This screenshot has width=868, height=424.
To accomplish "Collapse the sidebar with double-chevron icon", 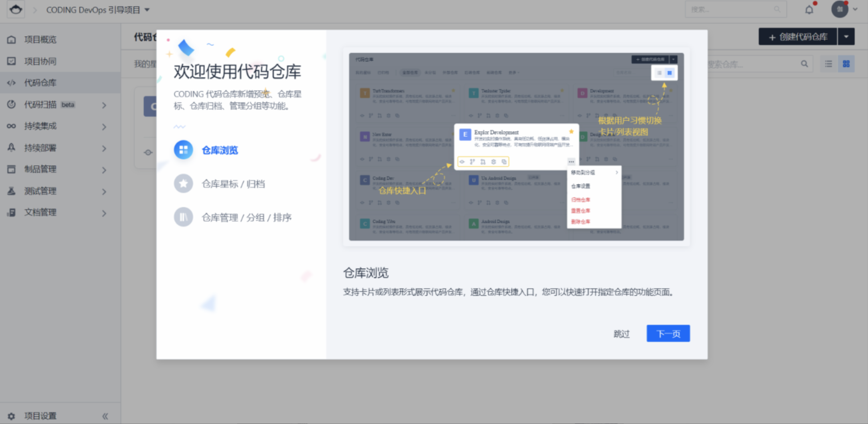I will (x=105, y=416).
